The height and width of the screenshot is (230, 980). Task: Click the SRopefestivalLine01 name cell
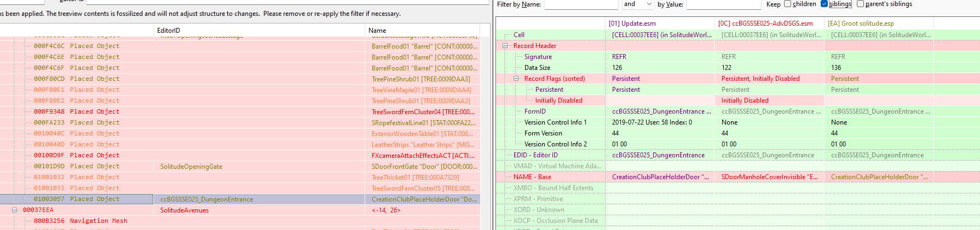(x=423, y=123)
